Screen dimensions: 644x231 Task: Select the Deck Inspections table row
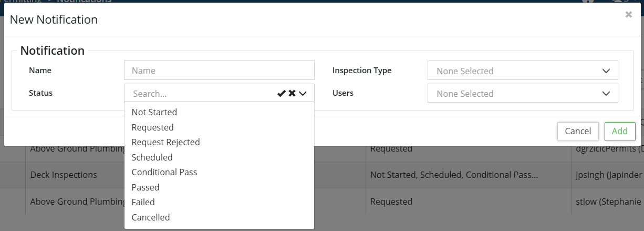(64, 175)
